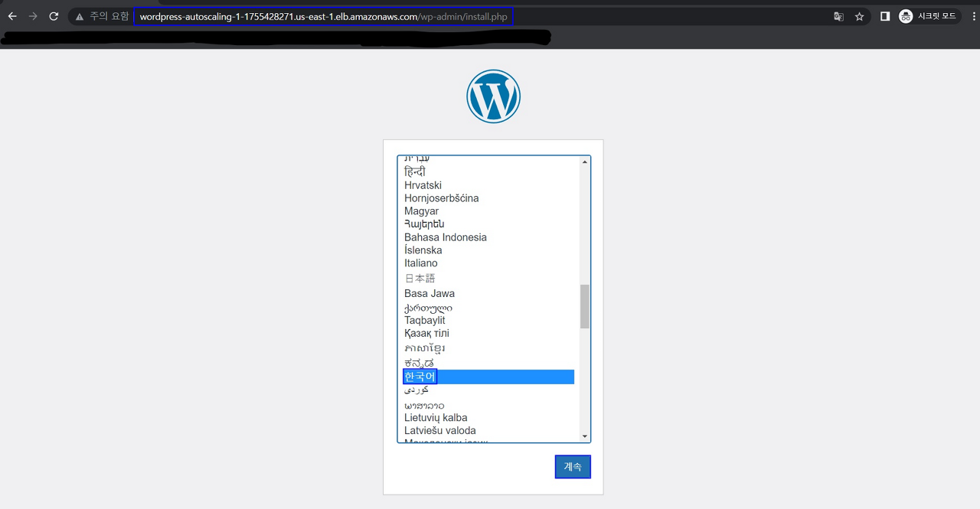The width and height of the screenshot is (980, 509).
Task: Choose ქართული Georgian language
Action: point(428,308)
